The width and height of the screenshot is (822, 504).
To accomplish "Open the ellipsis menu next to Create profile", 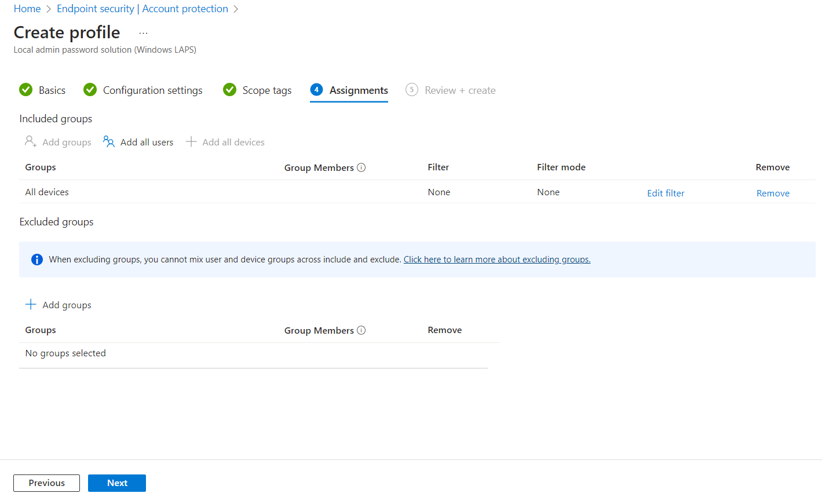I will click(144, 34).
